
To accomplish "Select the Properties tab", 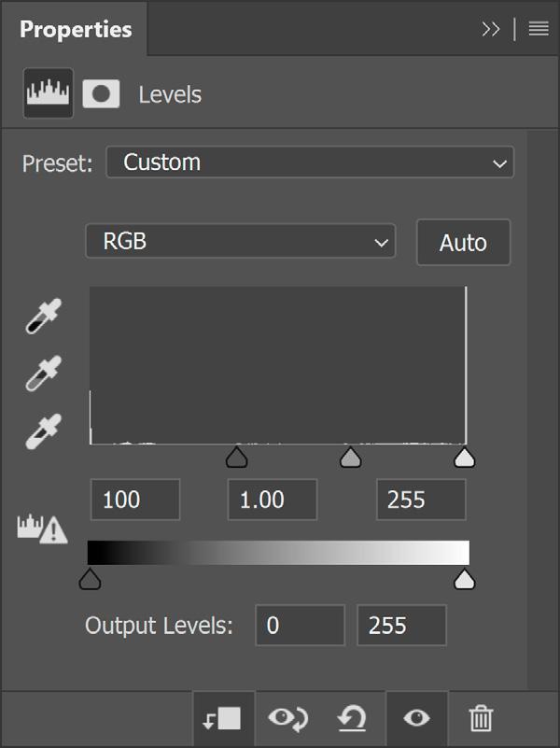I will [77, 29].
